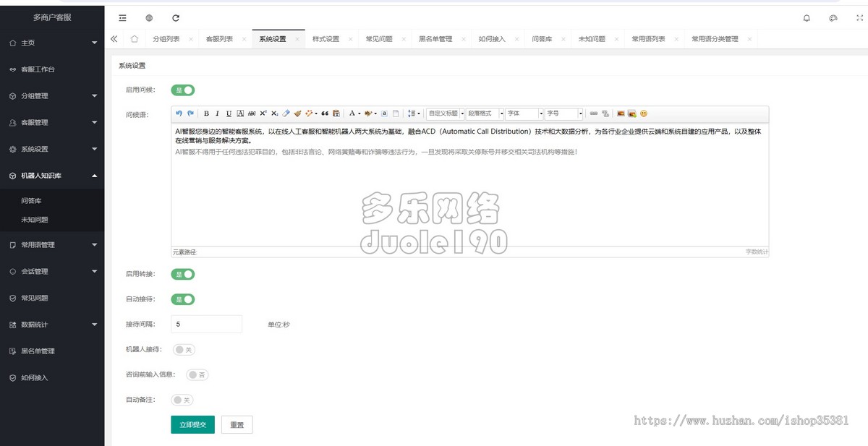Toggle bold formatting in greeting editor
Image resolution: width=868 pixels, height=446 pixels.
[x=206, y=113]
